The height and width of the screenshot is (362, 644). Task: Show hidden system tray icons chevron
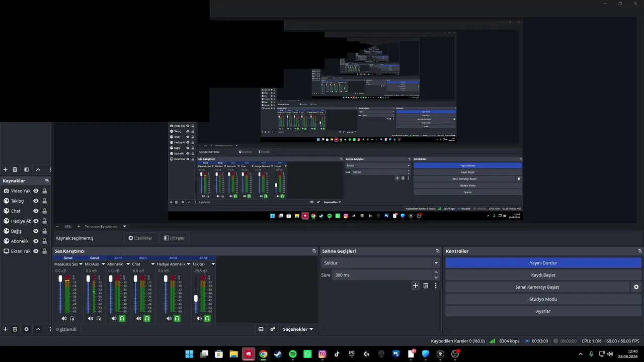(x=581, y=354)
